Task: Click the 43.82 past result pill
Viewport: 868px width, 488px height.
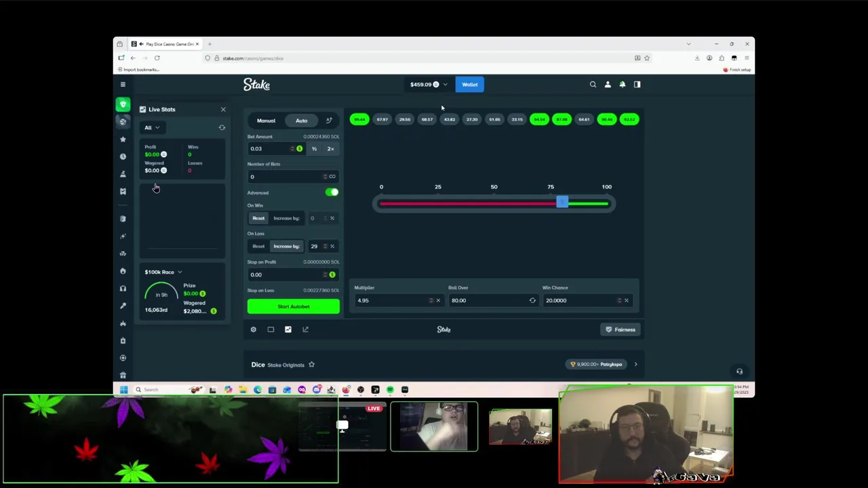Action: pyautogui.click(x=450, y=119)
